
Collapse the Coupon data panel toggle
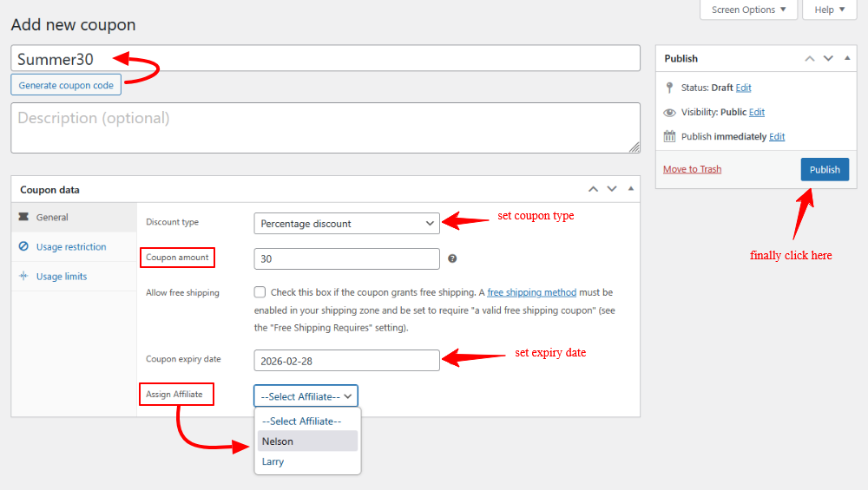pos(630,189)
